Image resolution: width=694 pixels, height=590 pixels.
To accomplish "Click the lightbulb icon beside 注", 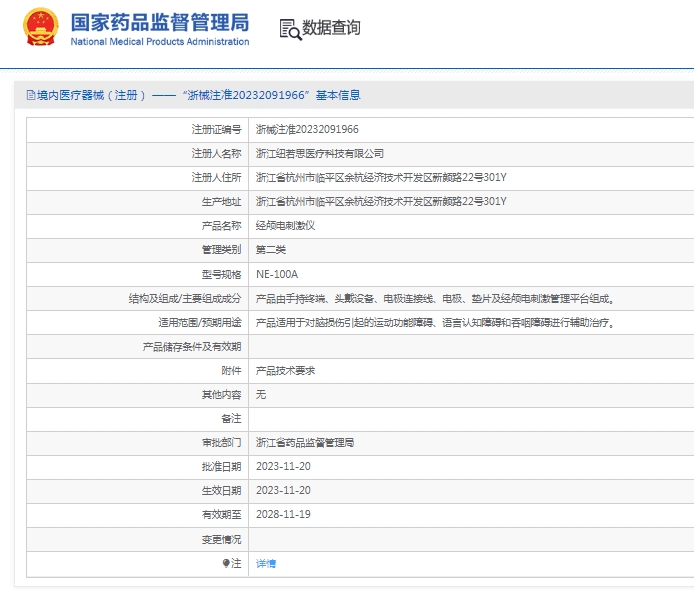I will (226, 563).
